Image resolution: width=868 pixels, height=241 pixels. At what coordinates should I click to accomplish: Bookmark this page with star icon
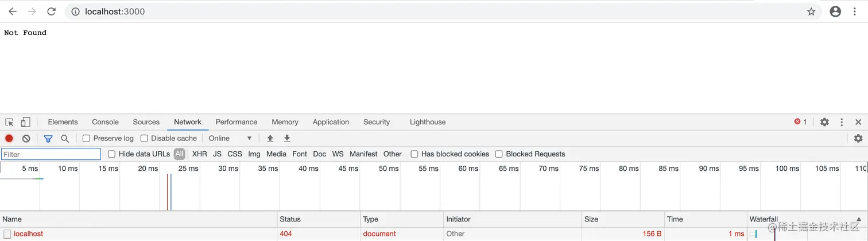click(x=811, y=12)
